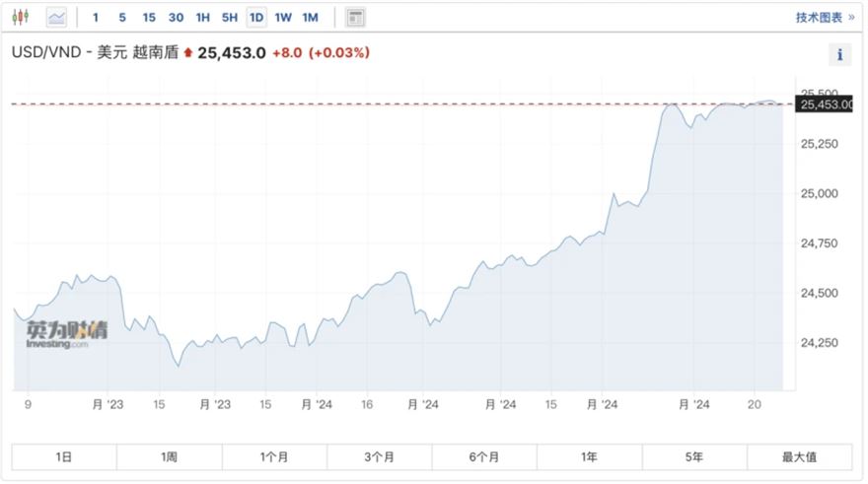Click the news layout icon in toolbar
This screenshot has height=484, width=868.
pos(355,17)
